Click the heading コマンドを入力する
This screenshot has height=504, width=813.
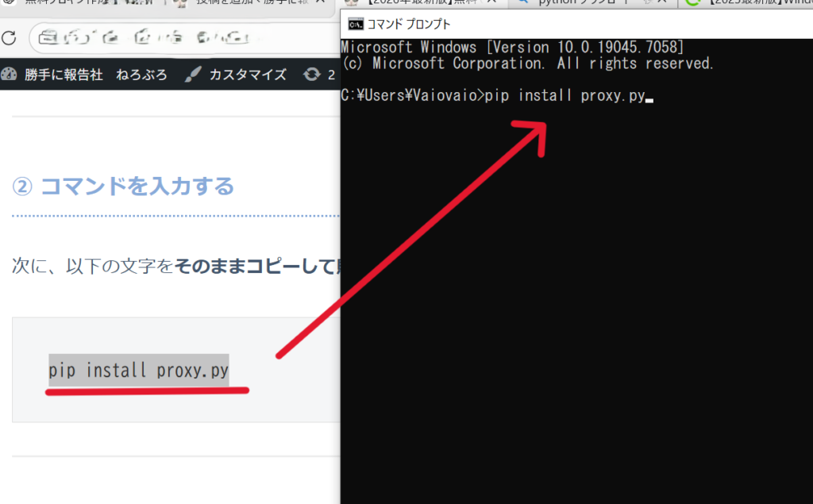pos(137,186)
